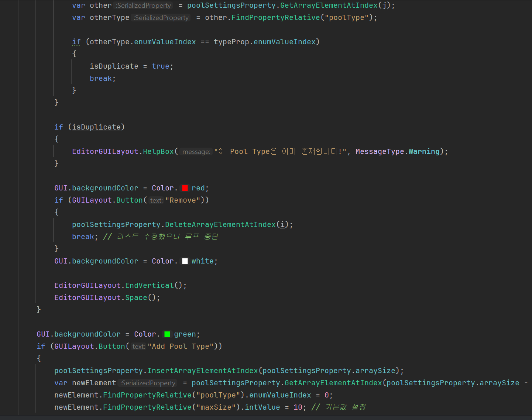This screenshot has height=420, width=532.
Task: Click the 'green' color member
Action: tap(185, 334)
